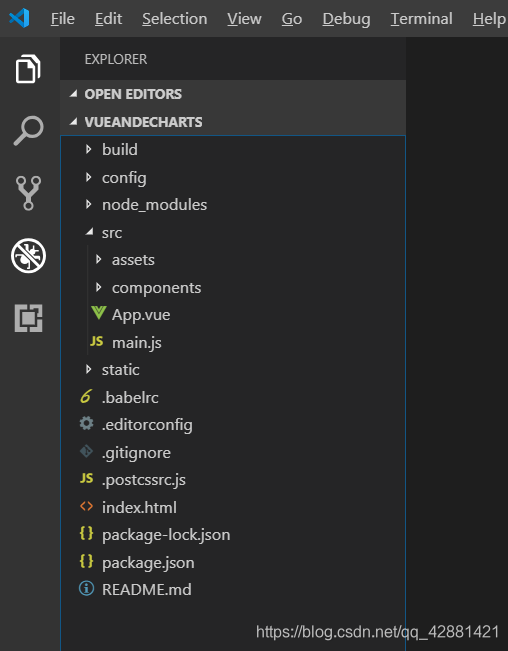Open the Terminal menu
508x651 pixels.
pos(422,19)
